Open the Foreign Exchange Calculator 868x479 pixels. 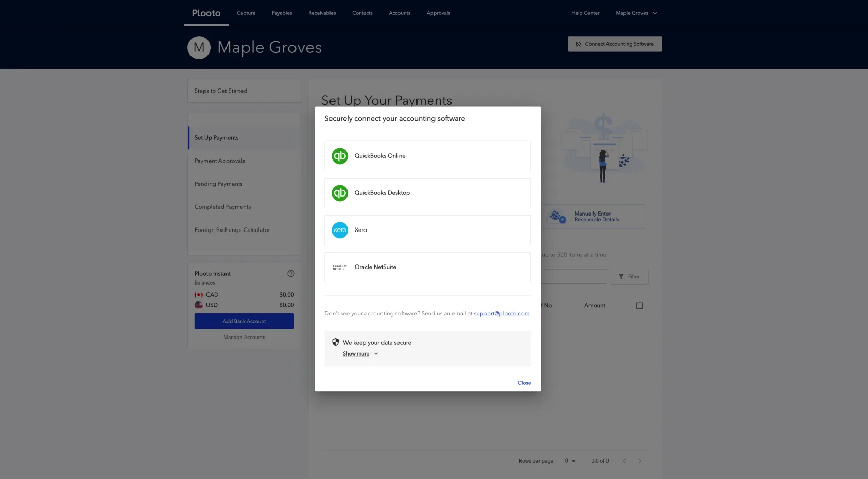point(245,230)
